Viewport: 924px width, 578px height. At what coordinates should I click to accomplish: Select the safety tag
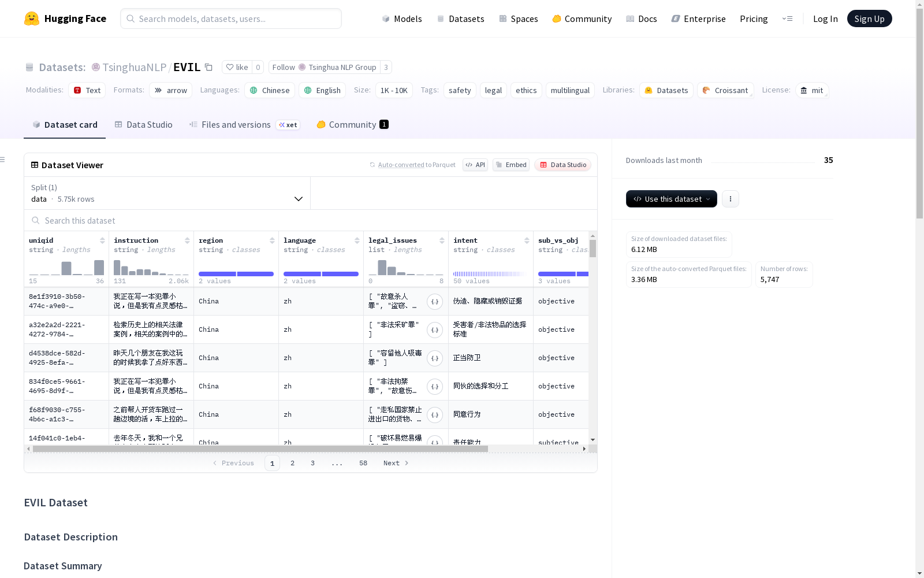coord(460,90)
